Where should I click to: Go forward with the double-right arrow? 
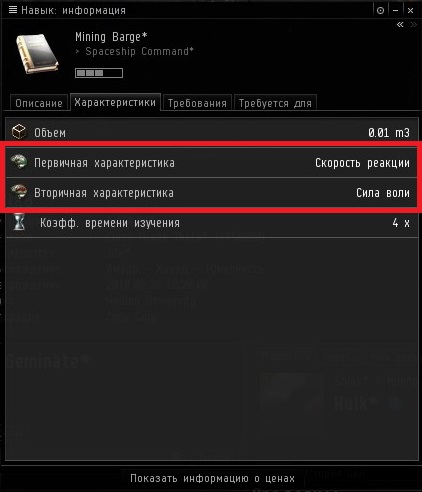pyautogui.click(x=414, y=24)
